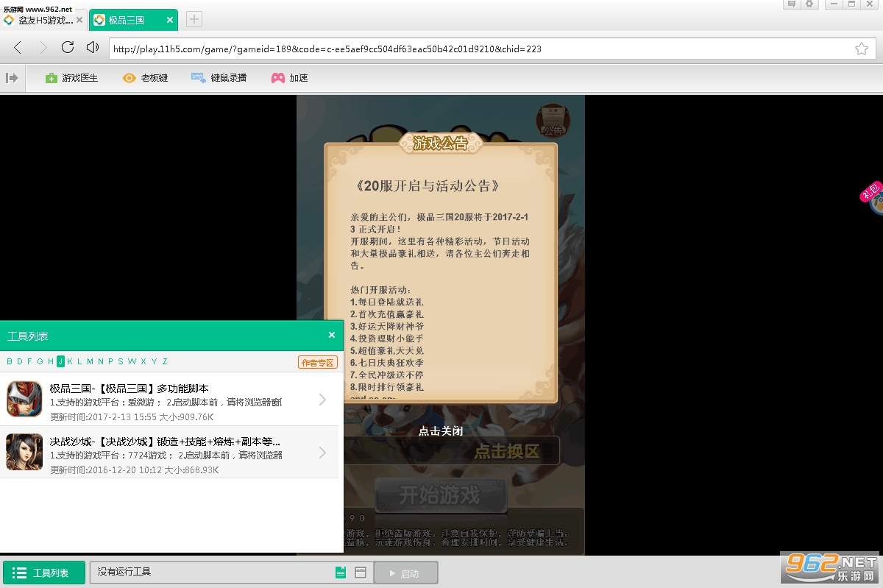Click the 公告 announcement icon in game
883x588 pixels.
(x=553, y=121)
